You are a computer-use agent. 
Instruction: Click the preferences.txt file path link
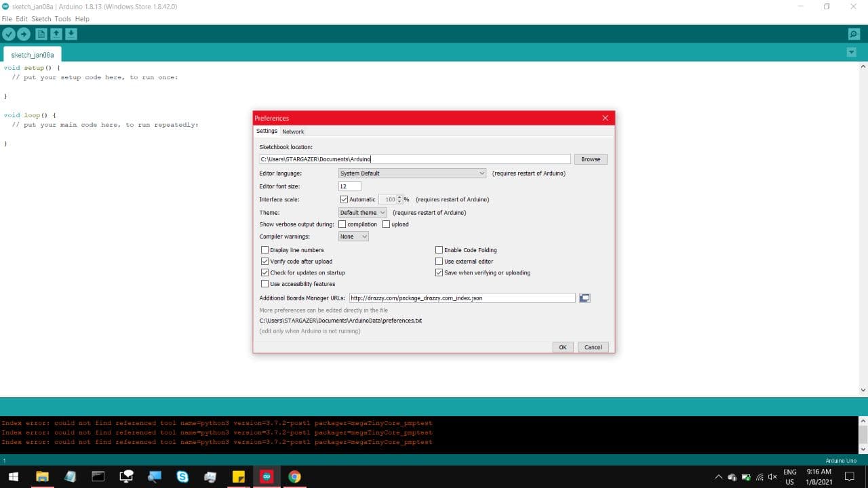340,321
